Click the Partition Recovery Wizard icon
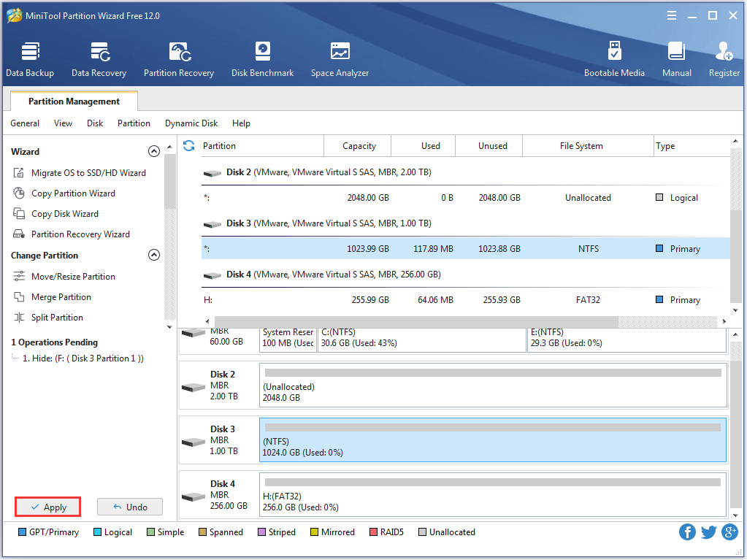The height and width of the screenshot is (560, 747). pyautogui.click(x=19, y=234)
